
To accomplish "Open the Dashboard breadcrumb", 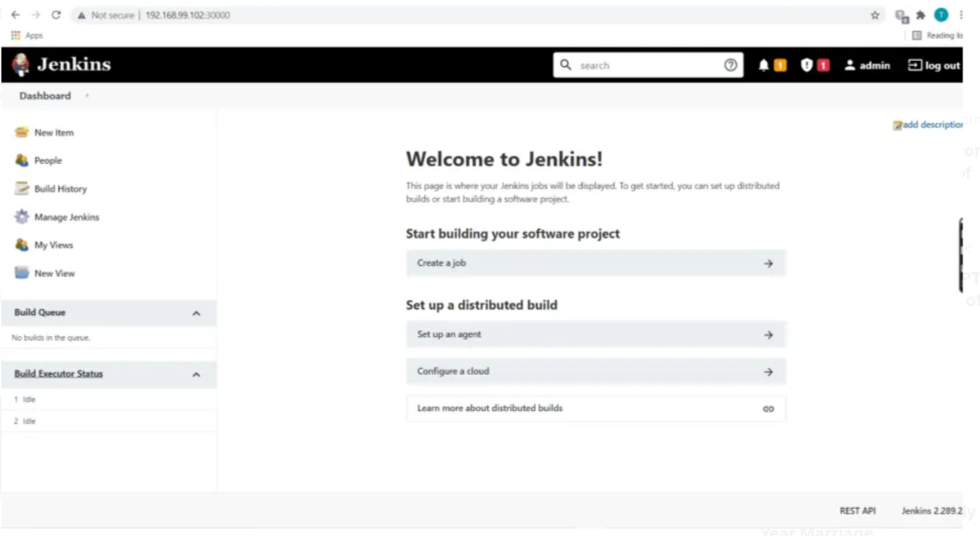I will tap(45, 96).
